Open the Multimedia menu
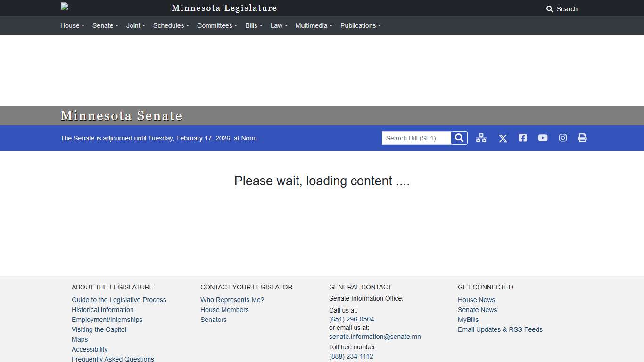 (x=314, y=25)
